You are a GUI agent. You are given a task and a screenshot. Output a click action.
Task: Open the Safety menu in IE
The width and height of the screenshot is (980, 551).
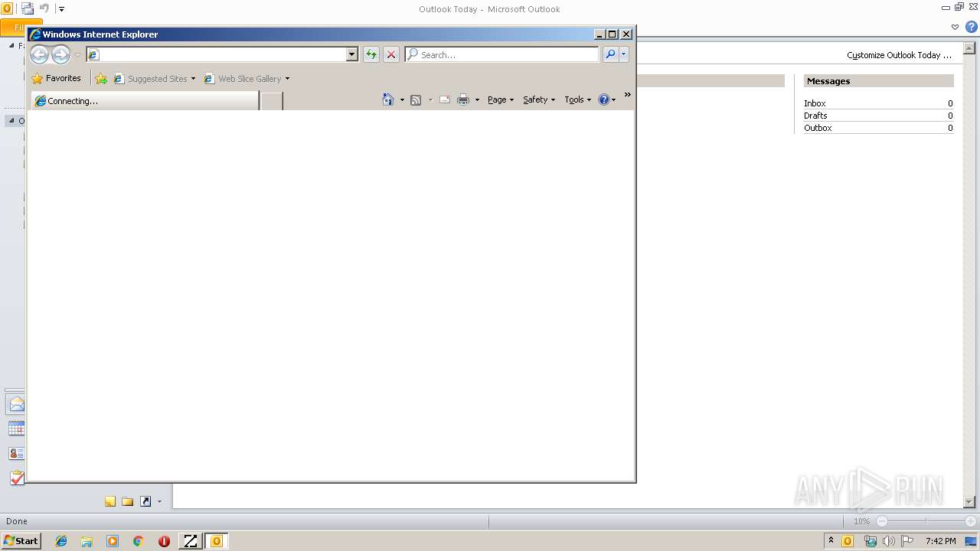point(539,99)
